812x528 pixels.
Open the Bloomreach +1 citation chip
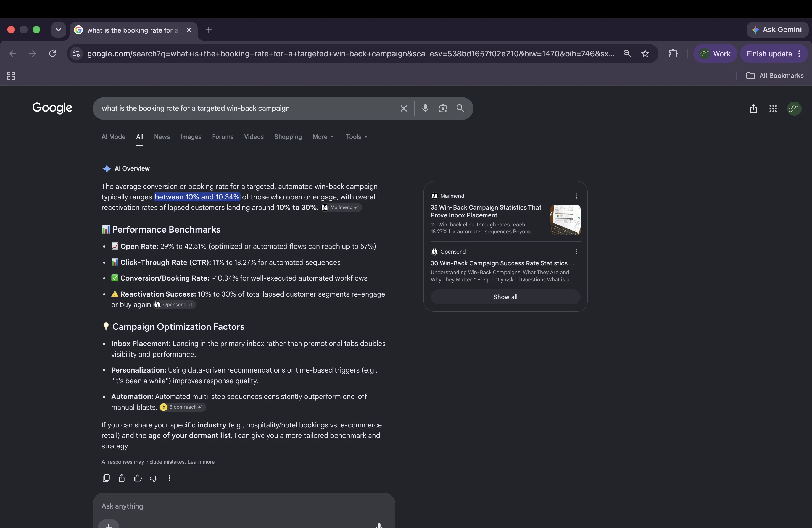click(183, 407)
